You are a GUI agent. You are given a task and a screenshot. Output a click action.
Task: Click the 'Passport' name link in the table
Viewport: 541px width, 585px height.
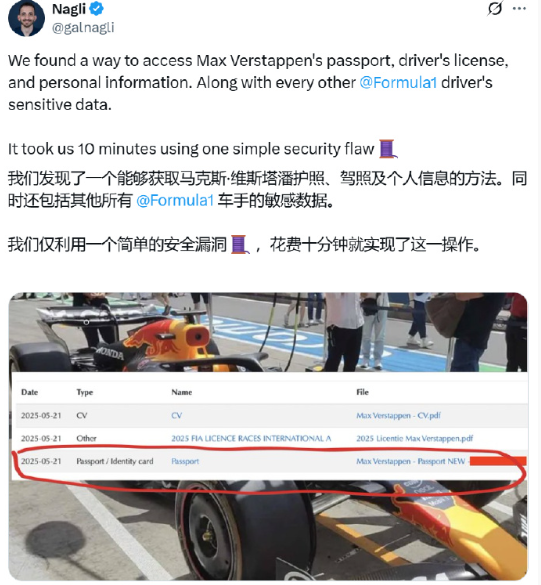[185, 461]
